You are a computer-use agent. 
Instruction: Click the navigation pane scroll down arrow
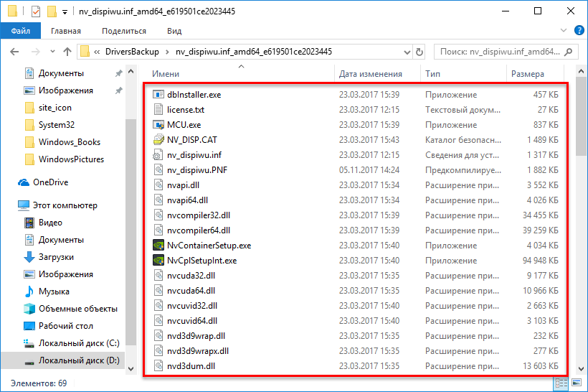131,369
